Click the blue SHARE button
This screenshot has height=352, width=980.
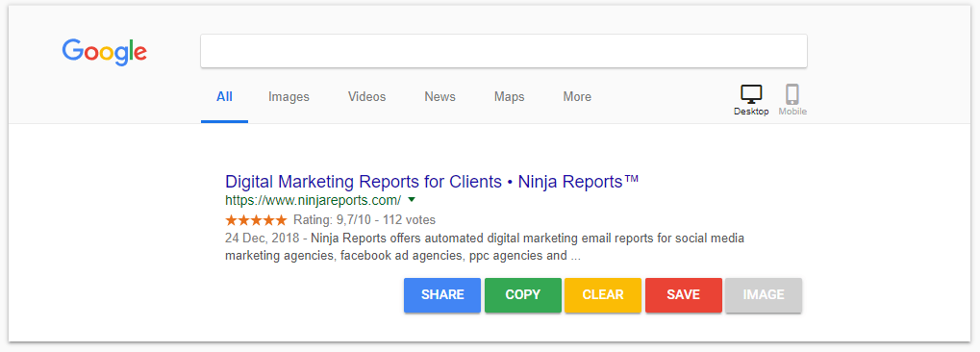[x=442, y=295]
